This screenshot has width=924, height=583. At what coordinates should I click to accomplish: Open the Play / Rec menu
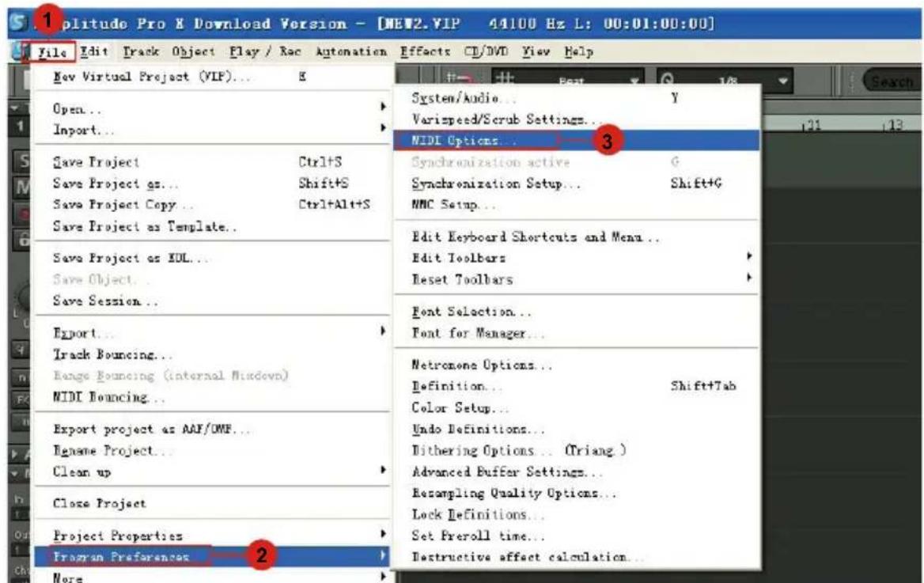pos(265,51)
